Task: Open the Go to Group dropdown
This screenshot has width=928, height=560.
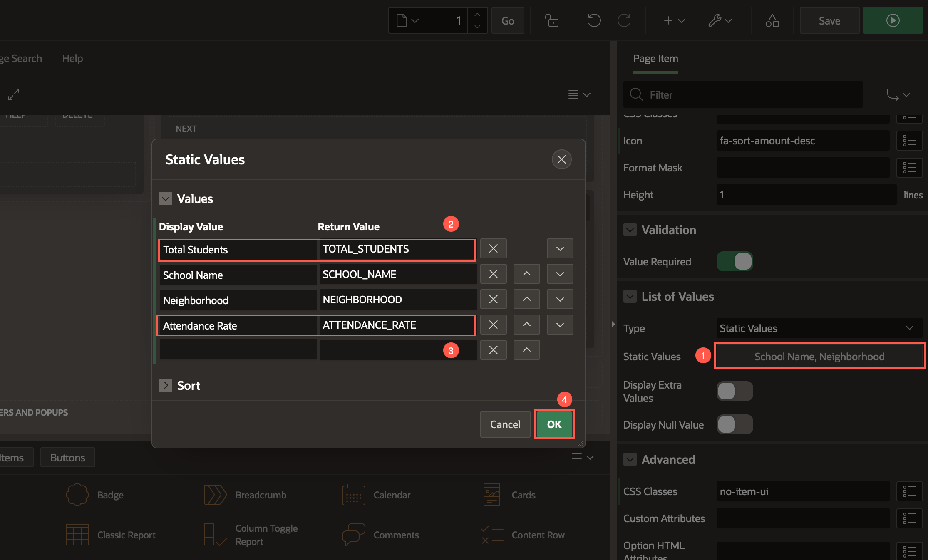Action: tap(898, 94)
